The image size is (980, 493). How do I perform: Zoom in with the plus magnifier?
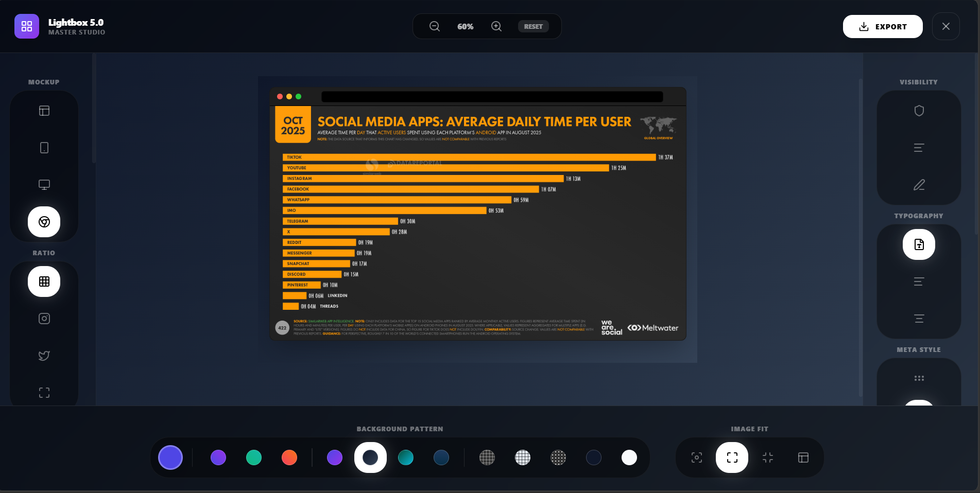pyautogui.click(x=496, y=26)
